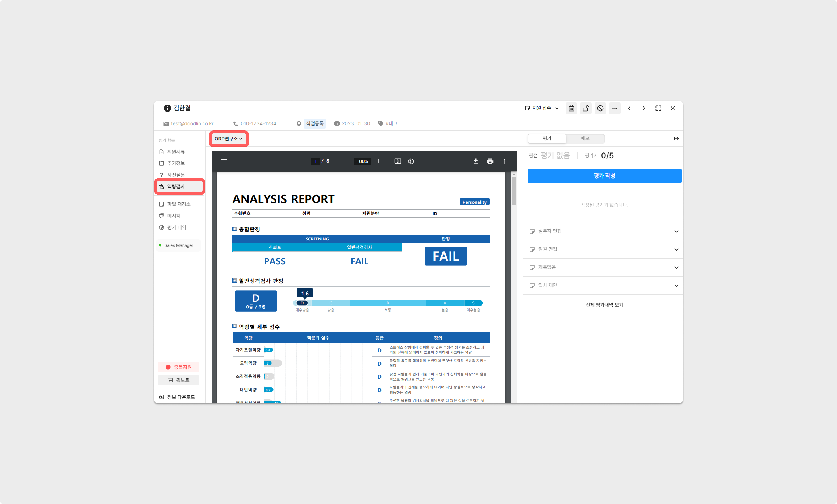Viewport: 837px width, 504px height.
Task: Open the ORP연구소 dropdown
Action: pyautogui.click(x=228, y=139)
